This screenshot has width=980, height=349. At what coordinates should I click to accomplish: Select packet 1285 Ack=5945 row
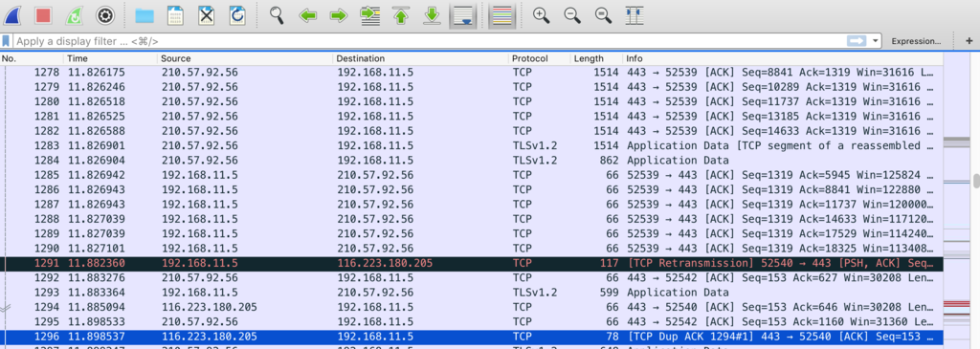(471, 175)
